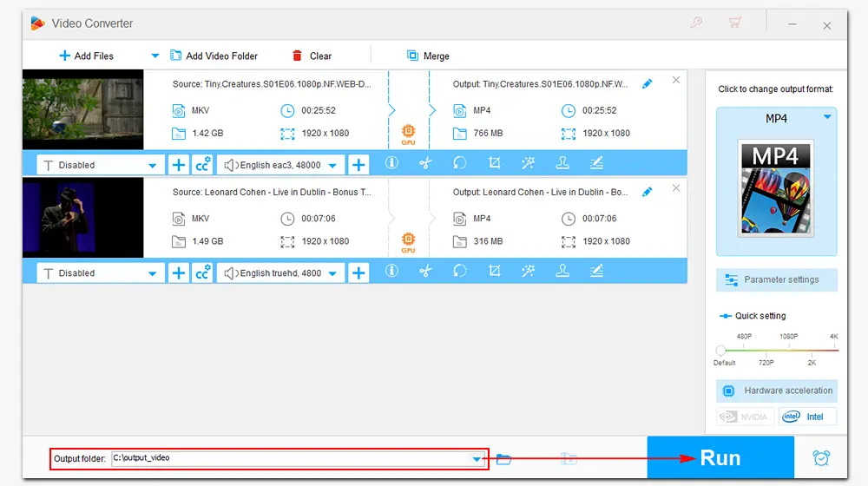Open file info for Leonard Cohen video
This screenshot has height=486, width=868.
point(392,271)
